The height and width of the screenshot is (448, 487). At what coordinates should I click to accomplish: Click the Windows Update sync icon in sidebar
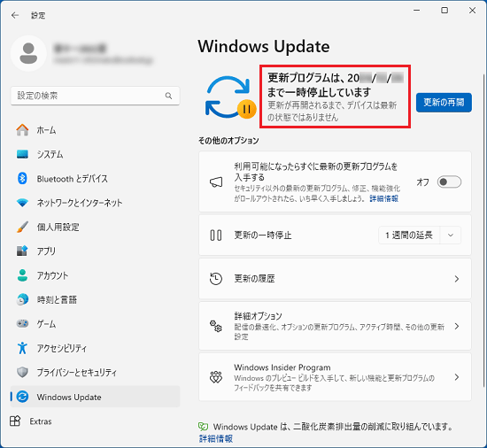[22, 397]
